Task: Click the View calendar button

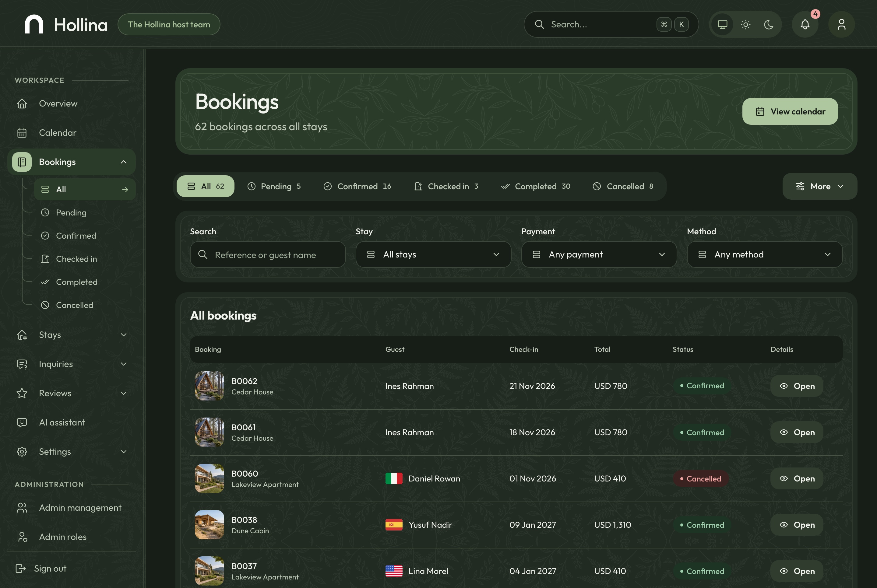Action: point(790,111)
